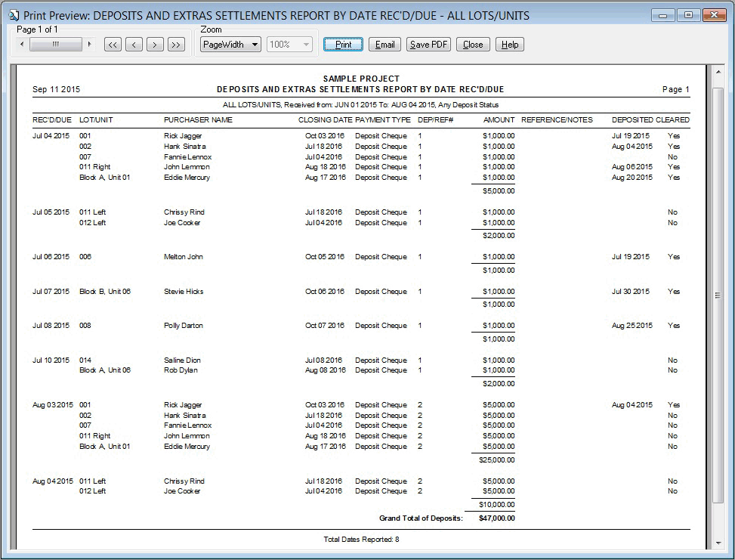Open the PageWidth zoom dropdown

[x=230, y=44]
